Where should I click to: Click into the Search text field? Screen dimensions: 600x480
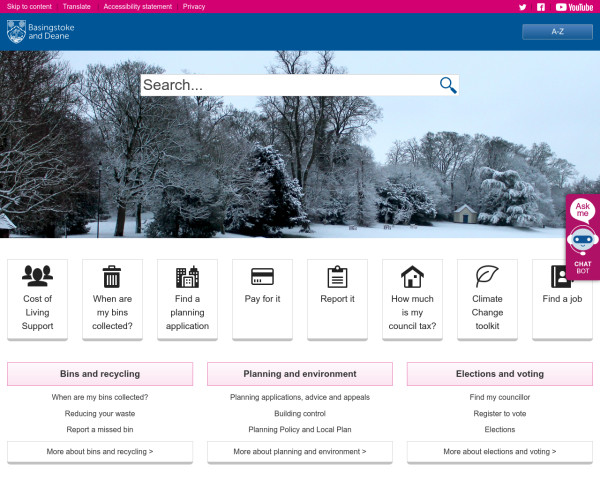coord(288,85)
